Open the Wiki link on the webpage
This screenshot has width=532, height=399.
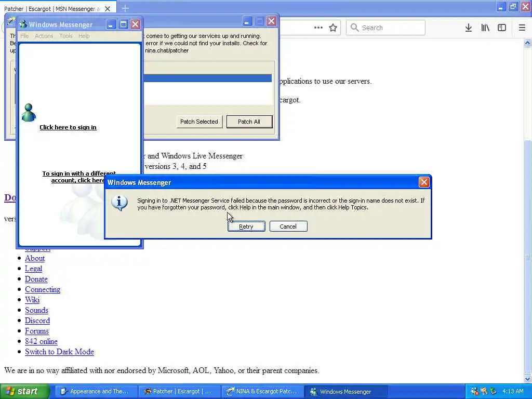pyautogui.click(x=32, y=300)
